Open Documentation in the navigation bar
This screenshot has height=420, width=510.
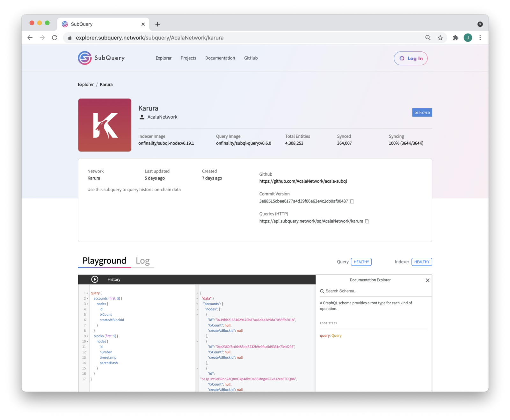click(x=220, y=58)
